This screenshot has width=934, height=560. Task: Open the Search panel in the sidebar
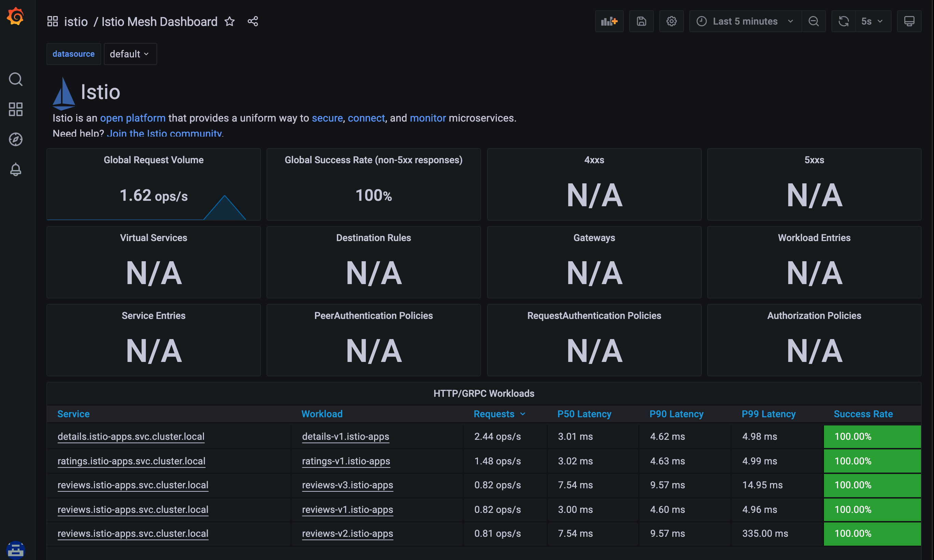click(15, 79)
